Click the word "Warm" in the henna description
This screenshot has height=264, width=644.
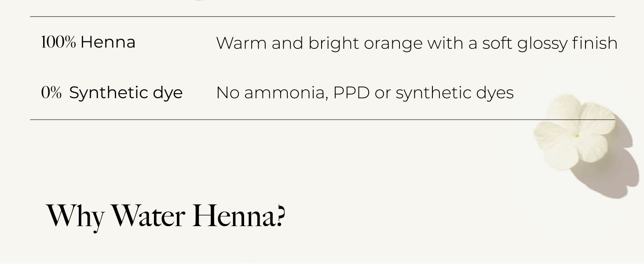pos(241,43)
